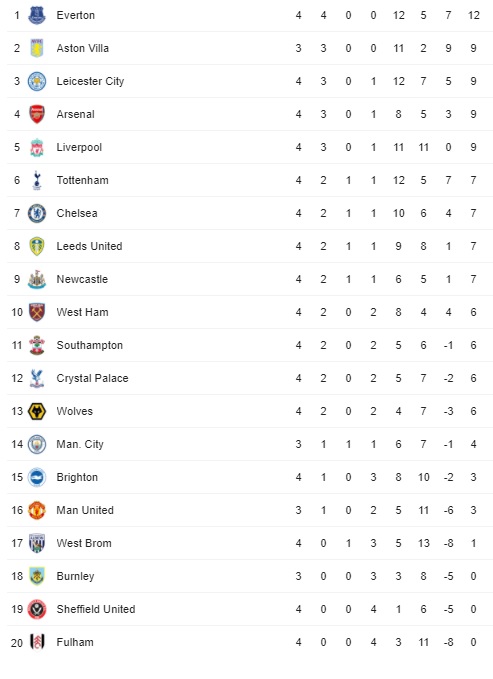Click the Man United red crest
The height and width of the screenshot is (679, 493).
[x=37, y=510]
